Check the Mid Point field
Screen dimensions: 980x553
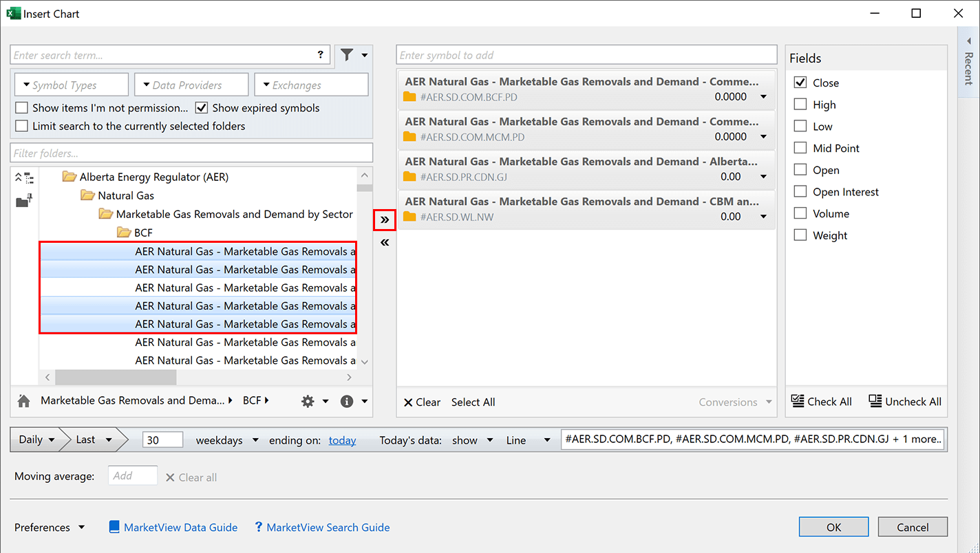click(x=800, y=148)
